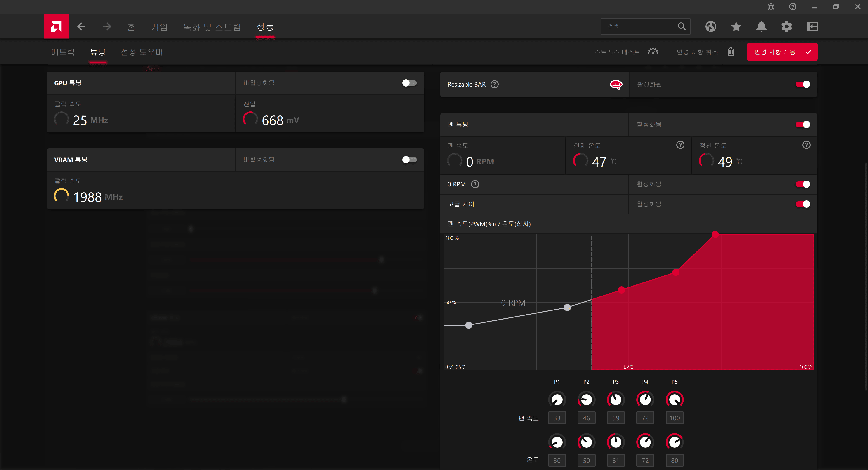Click the AMD logo home icon
Image resolution: width=868 pixels, height=470 pixels.
(56, 26)
